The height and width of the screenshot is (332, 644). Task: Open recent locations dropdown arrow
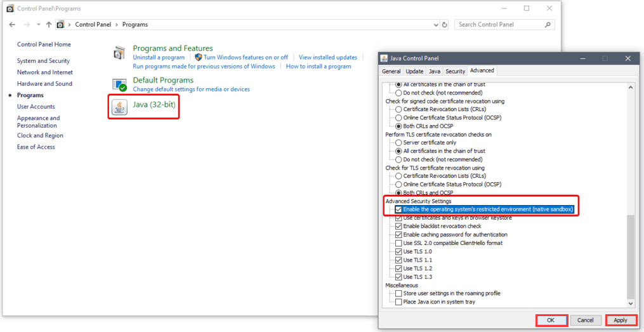(39, 25)
